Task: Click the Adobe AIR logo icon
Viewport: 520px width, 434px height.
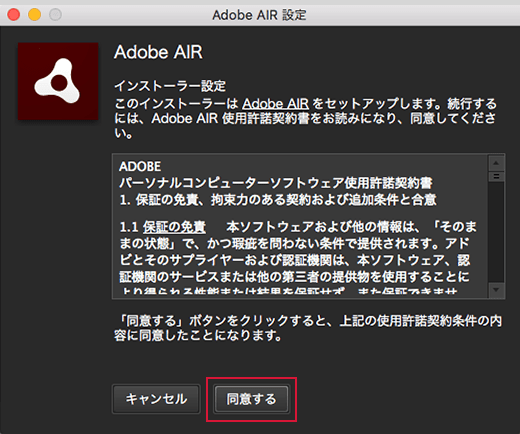Action: point(58,81)
